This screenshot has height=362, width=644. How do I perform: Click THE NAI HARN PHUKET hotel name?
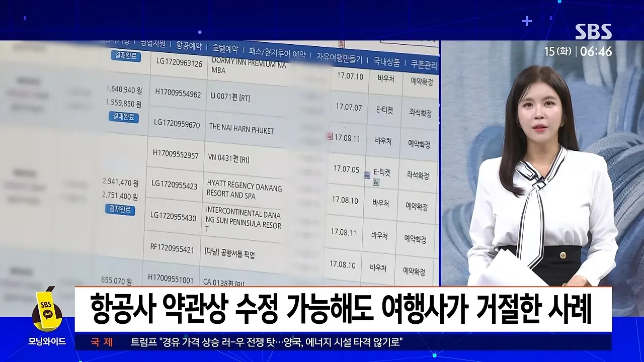(x=242, y=129)
